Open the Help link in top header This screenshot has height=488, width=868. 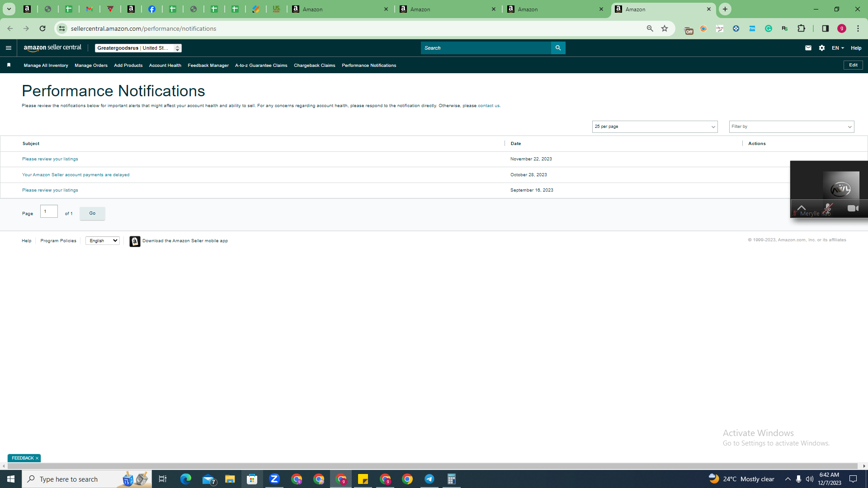click(x=856, y=48)
